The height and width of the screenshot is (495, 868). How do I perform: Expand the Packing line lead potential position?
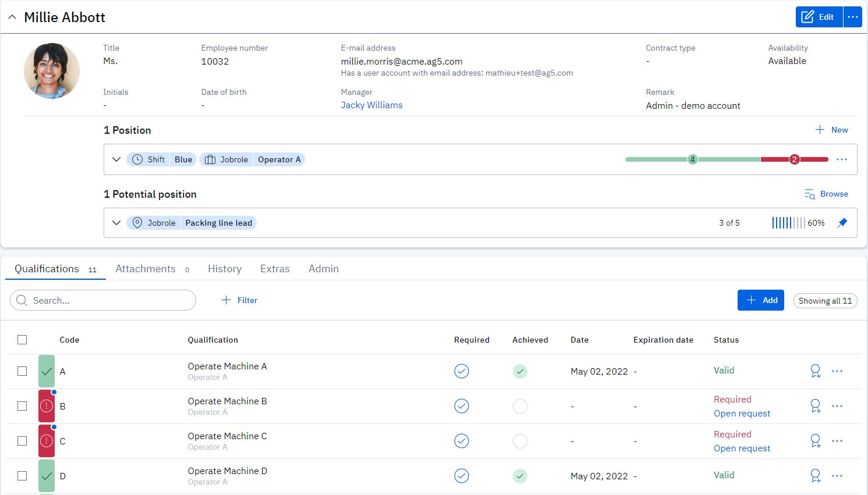point(116,223)
